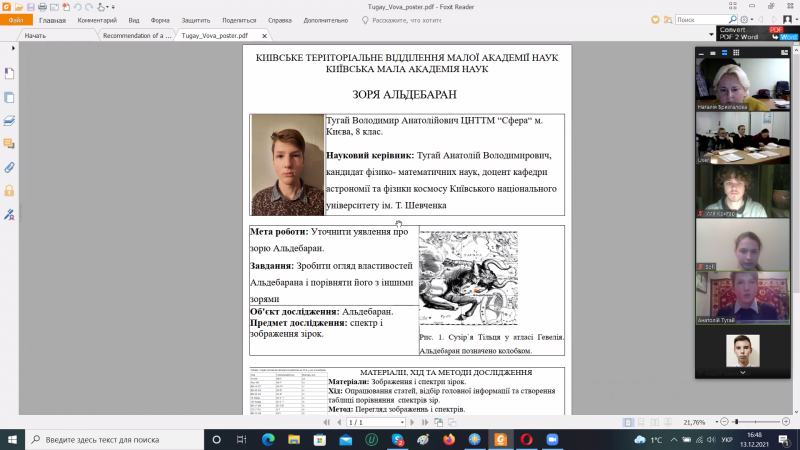Image resolution: width=800 pixels, height=450 pixels.
Task: Open Firefox from the taskbar
Action: pos(449,439)
